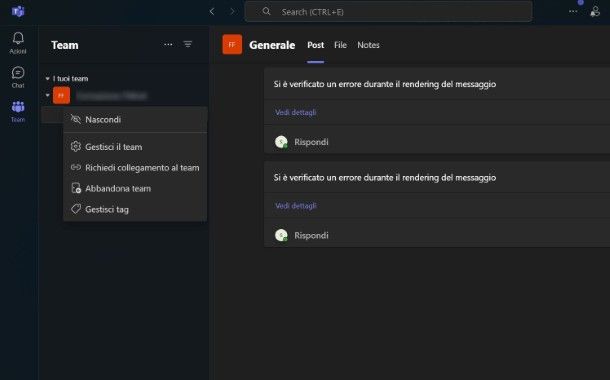Switch to the Post tab

[316, 45]
